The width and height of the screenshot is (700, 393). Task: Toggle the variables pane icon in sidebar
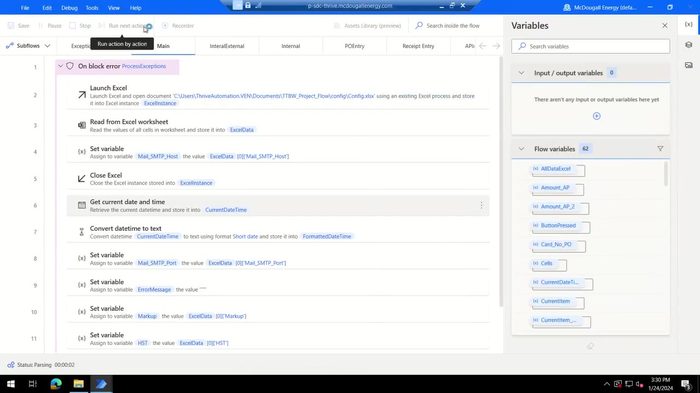(688, 25)
